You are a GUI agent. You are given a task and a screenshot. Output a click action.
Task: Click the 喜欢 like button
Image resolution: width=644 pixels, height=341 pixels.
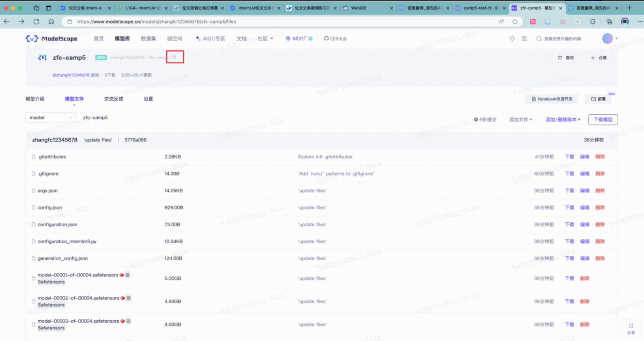tap(566, 58)
